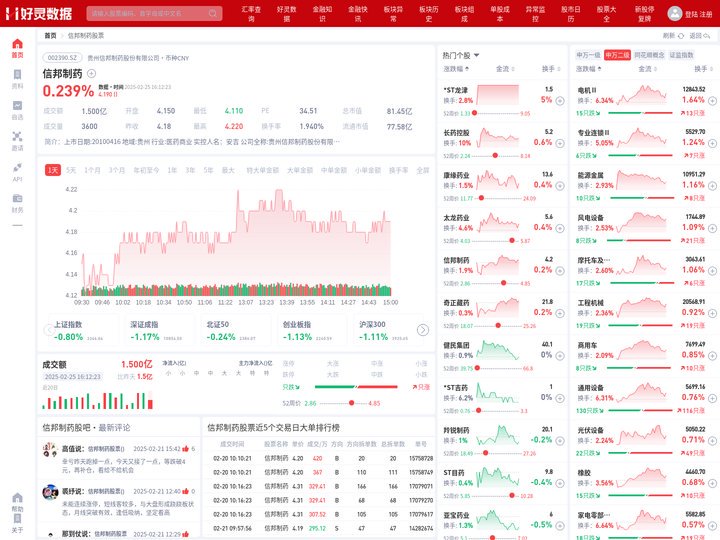Sort hot stocks by 金流

tap(505, 69)
